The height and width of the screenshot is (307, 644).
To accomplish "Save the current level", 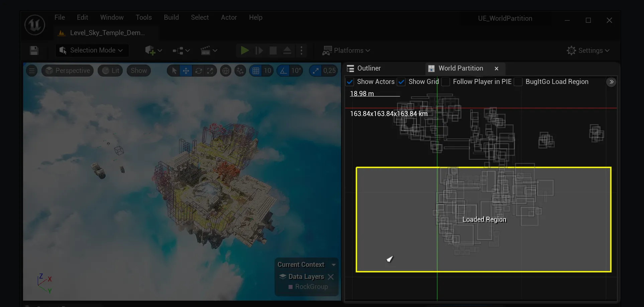I will tap(33, 50).
